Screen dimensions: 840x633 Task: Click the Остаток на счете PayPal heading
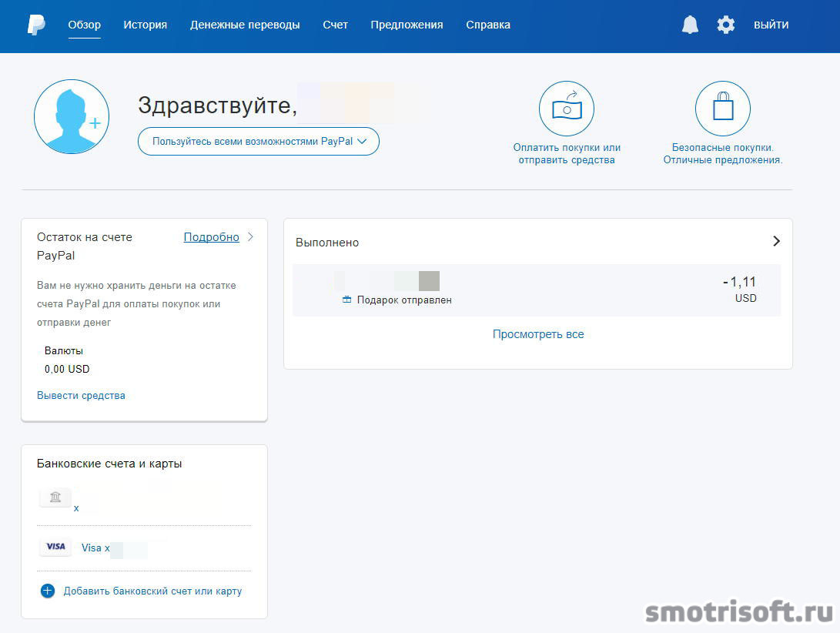85,246
